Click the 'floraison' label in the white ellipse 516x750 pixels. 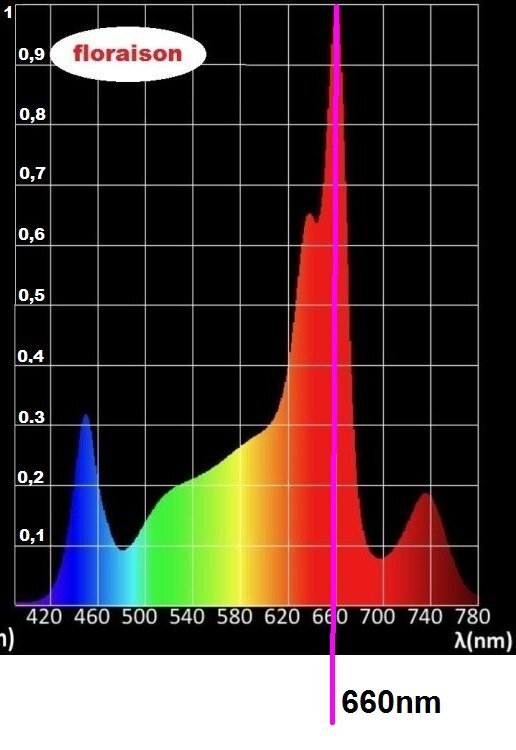click(x=128, y=53)
